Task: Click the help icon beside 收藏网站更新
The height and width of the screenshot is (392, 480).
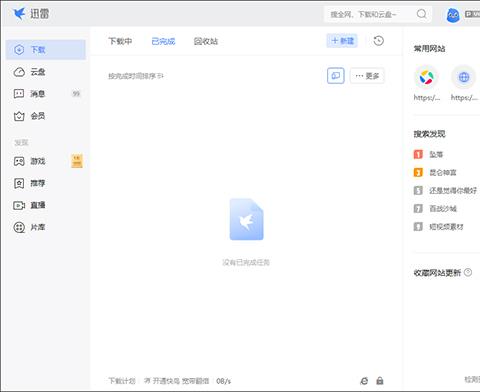Action: tap(468, 272)
